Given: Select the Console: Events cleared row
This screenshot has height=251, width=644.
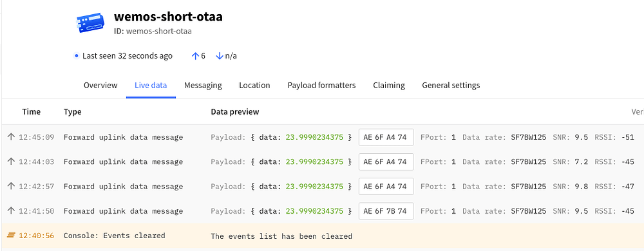Looking at the screenshot, I should 323,236.
